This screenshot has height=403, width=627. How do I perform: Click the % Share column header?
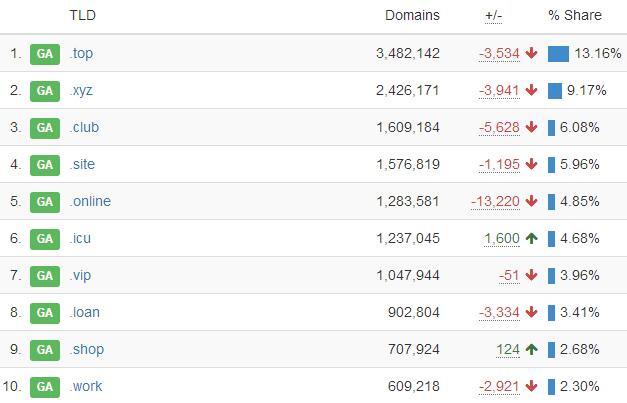(x=575, y=15)
